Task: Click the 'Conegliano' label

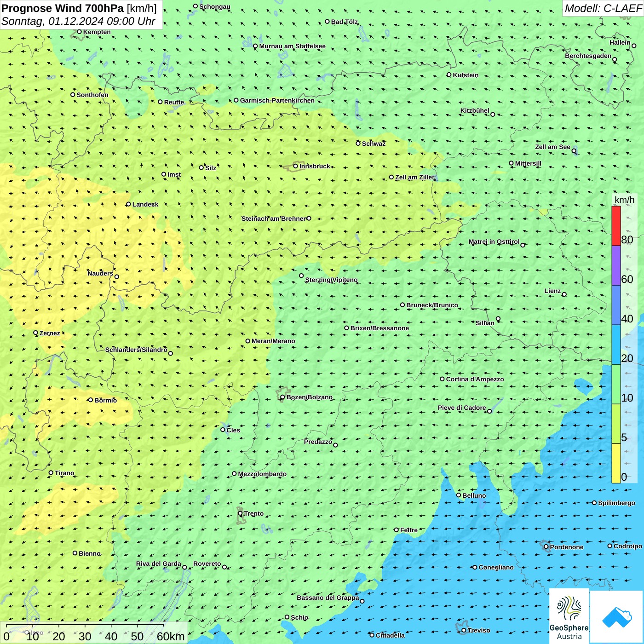Action: tap(496, 567)
